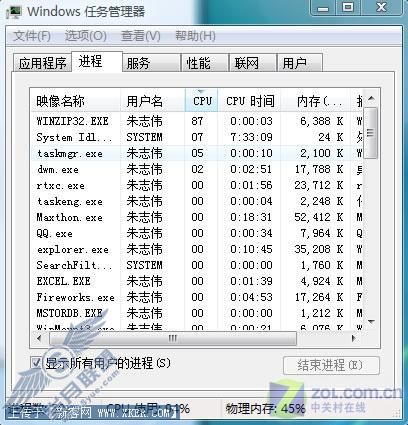The height and width of the screenshot is (425, 408).
Task: Select the dwm.exe process
Action: tap(197, 169)
